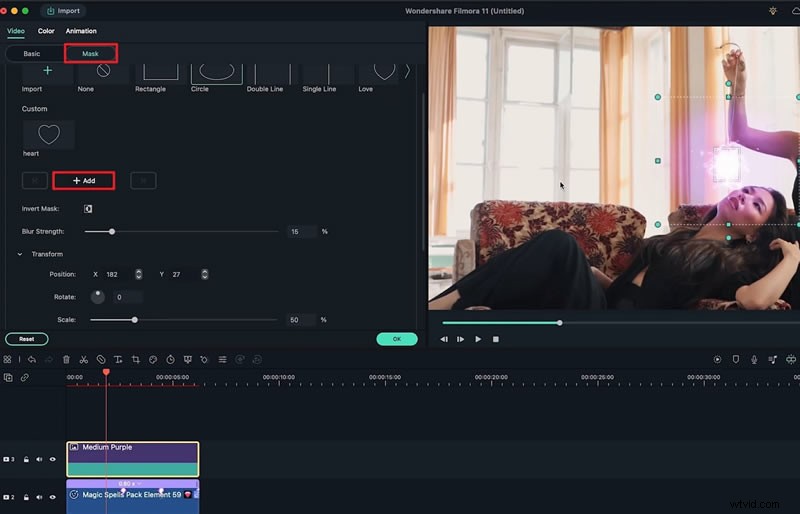Split clip with the scissors tool
800x514 pixels.
point(84,360)
